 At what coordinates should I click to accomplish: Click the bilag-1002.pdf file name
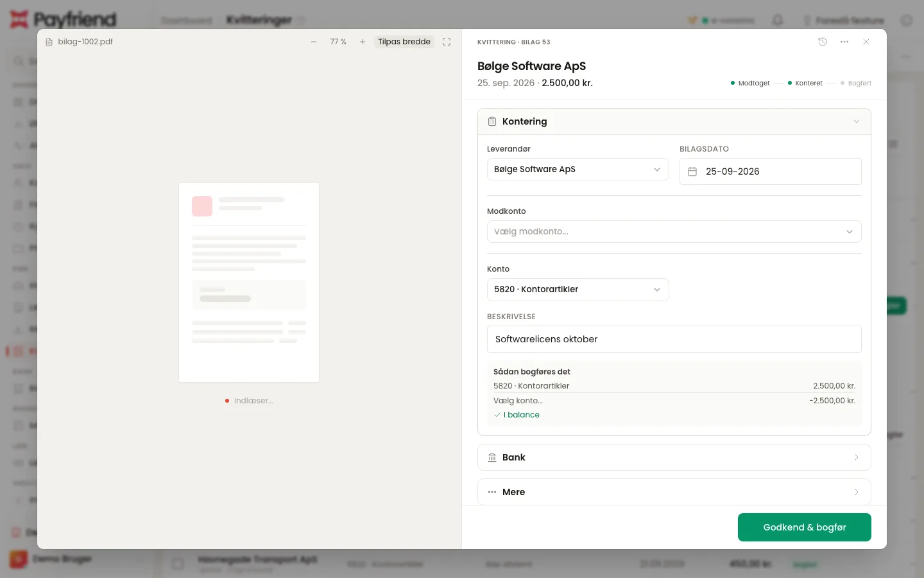pyautogui.click(x=85, y=42)
